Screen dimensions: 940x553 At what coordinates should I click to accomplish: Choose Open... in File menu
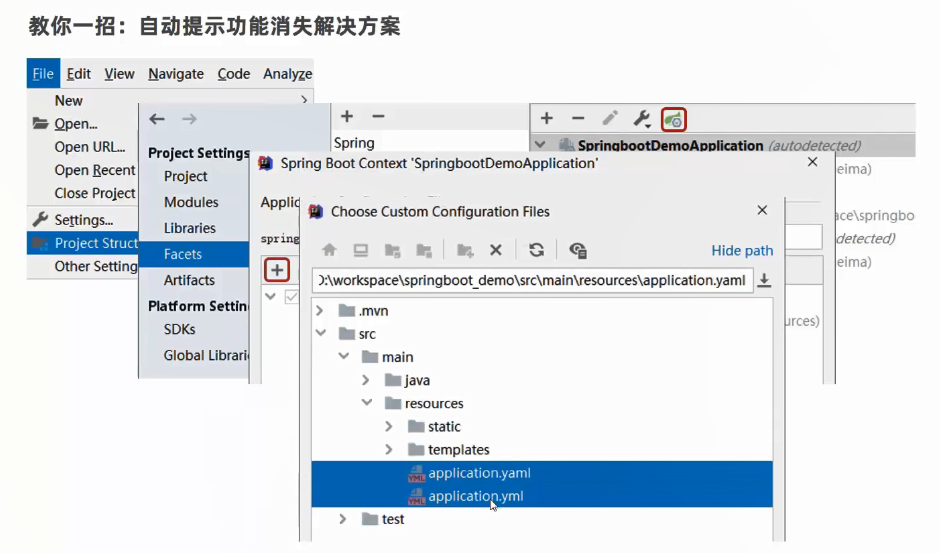76,124
